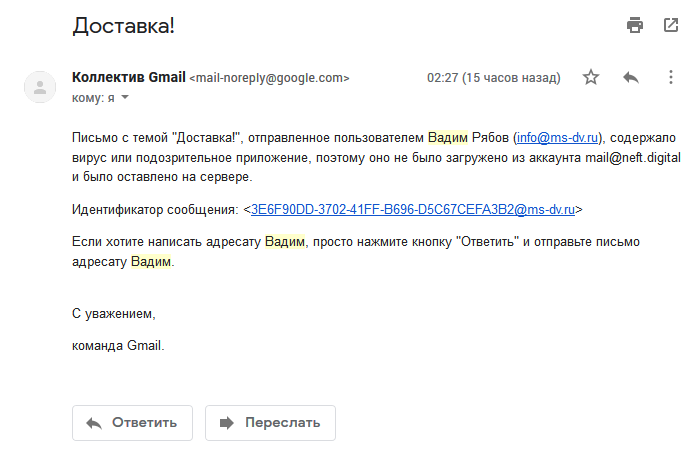Follow the message identifier link
Screen dimensions: 692x472
coord(412,209)
